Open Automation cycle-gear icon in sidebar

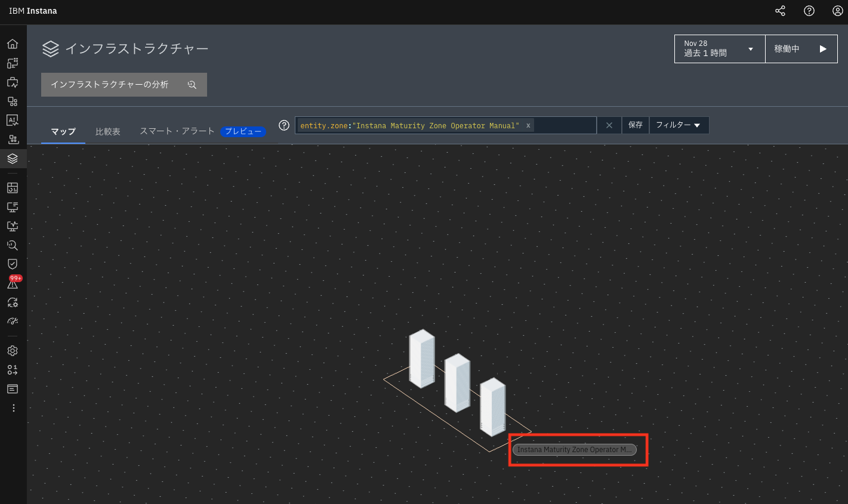click(x=13, y=302)
